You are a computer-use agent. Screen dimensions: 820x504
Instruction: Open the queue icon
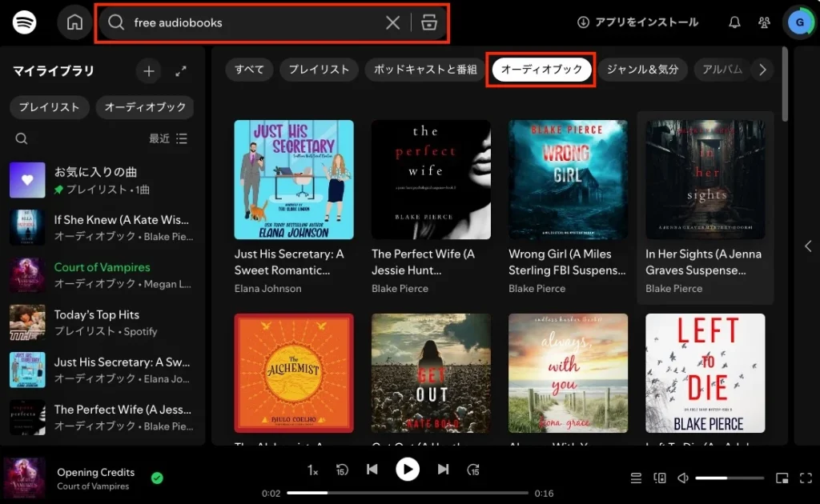click(636, 478)
